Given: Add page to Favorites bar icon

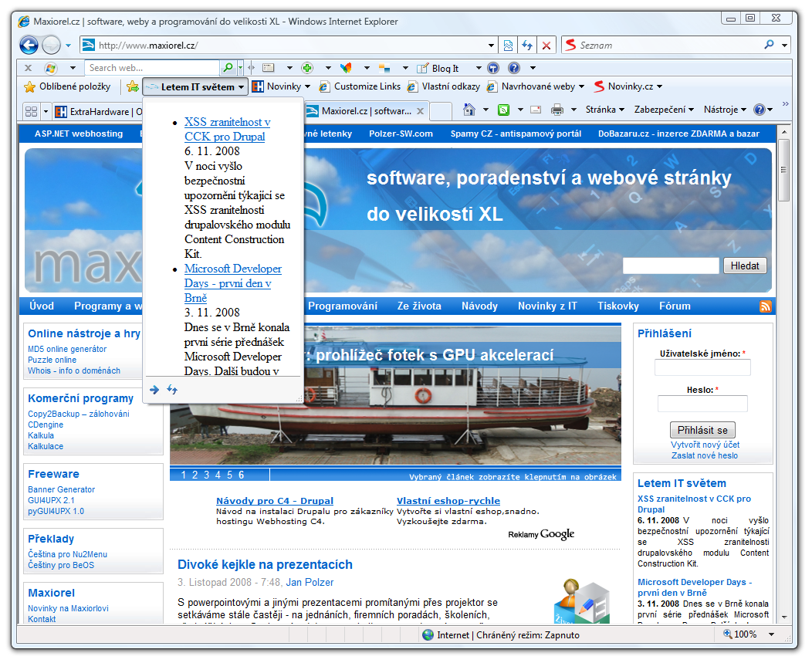Looking at the screenshot, I should 133,86.
